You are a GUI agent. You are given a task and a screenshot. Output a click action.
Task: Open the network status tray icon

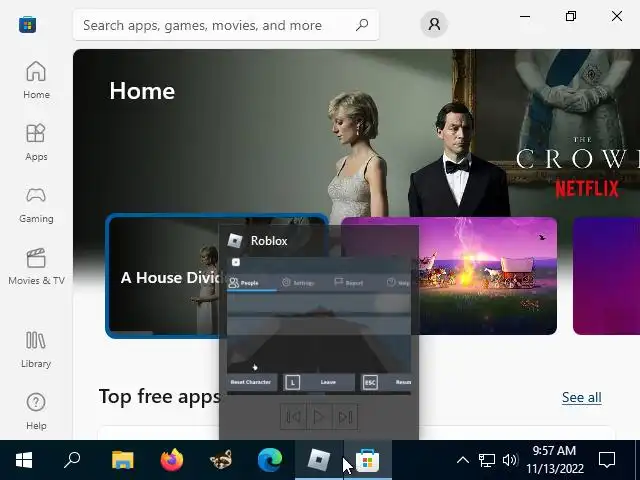(x=487, y=460)
